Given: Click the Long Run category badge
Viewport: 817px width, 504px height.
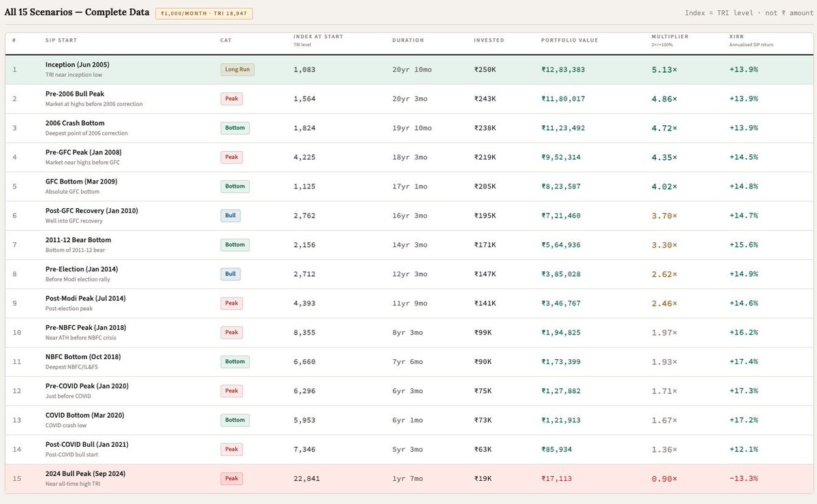Looking at the screenshot, I should tap(237, 69).
